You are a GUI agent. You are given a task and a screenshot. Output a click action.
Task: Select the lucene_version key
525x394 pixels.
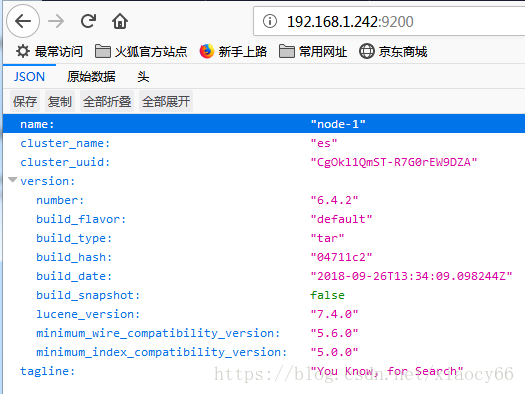click(x=88, y=314)
